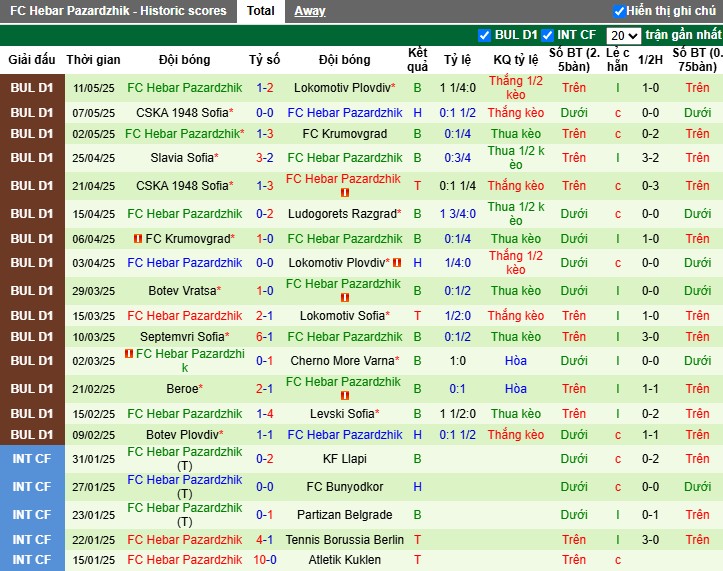Click Cherno More Varna team name
Screen dimensions: 723x571
(x=343, y=361)
